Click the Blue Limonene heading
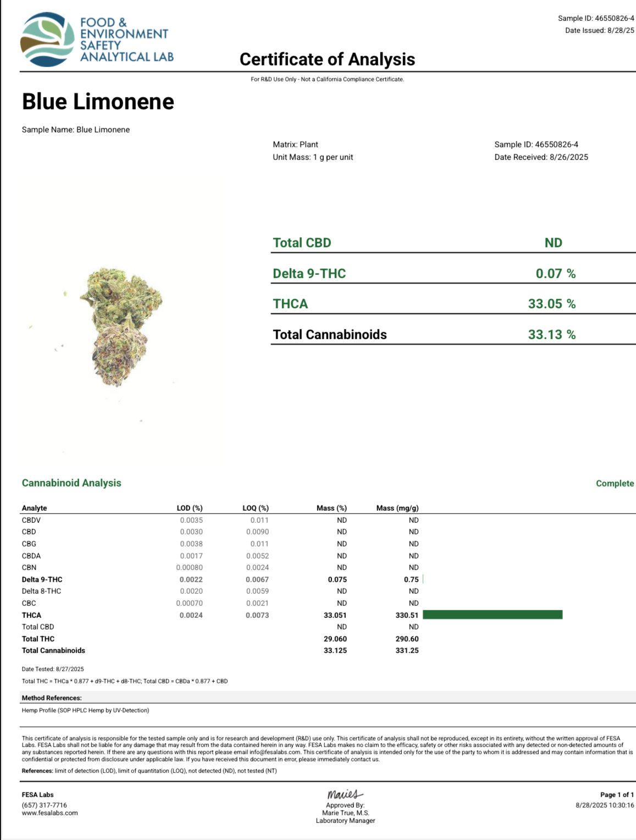Screen dimensions: 636x840 point(98,102)
